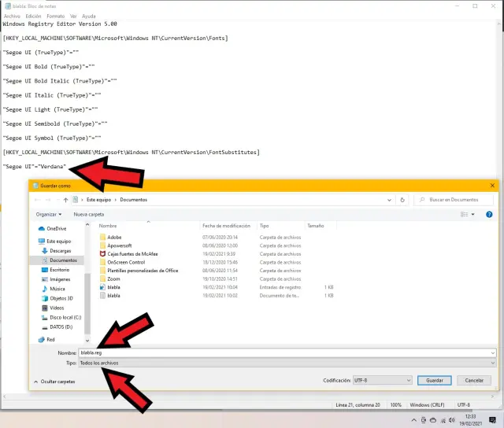
Task: Click the Música library icon
Action: 43,289
